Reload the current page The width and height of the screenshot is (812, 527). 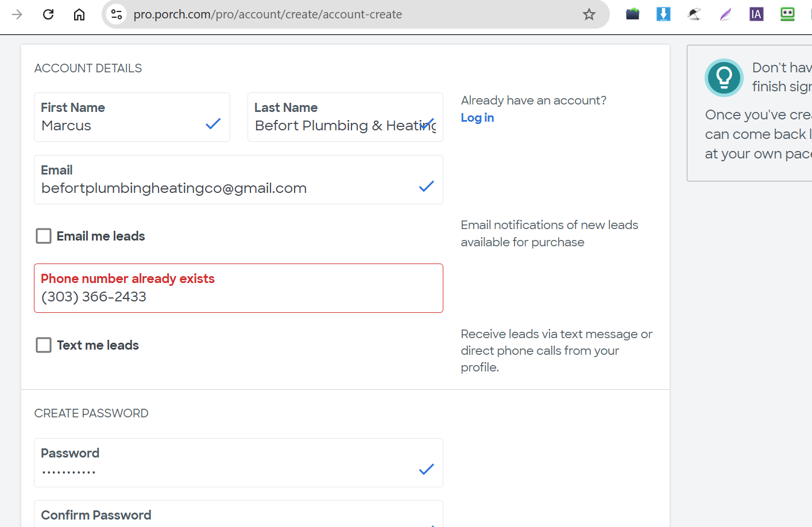pos(48,14)
